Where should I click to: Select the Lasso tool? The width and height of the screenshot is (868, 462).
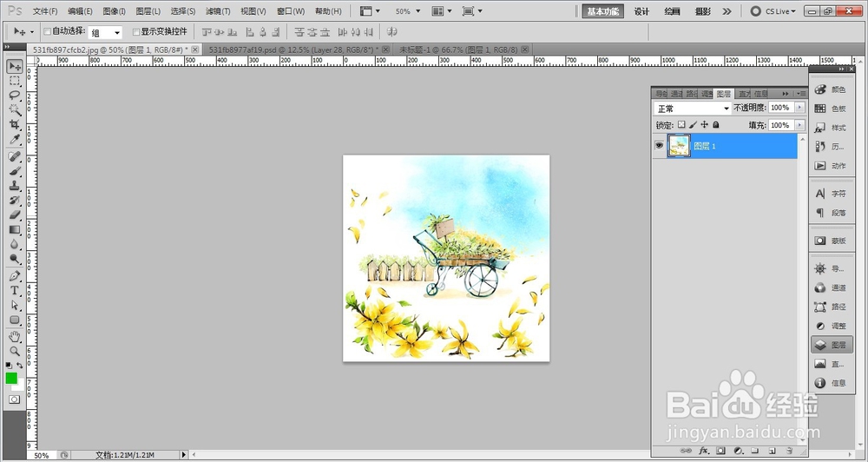point(15,96)
